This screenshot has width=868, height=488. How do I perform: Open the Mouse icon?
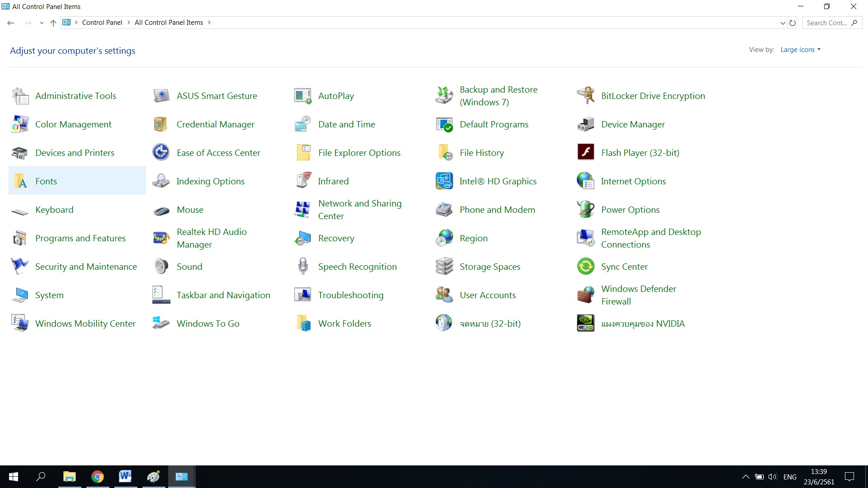coord(161,211)
